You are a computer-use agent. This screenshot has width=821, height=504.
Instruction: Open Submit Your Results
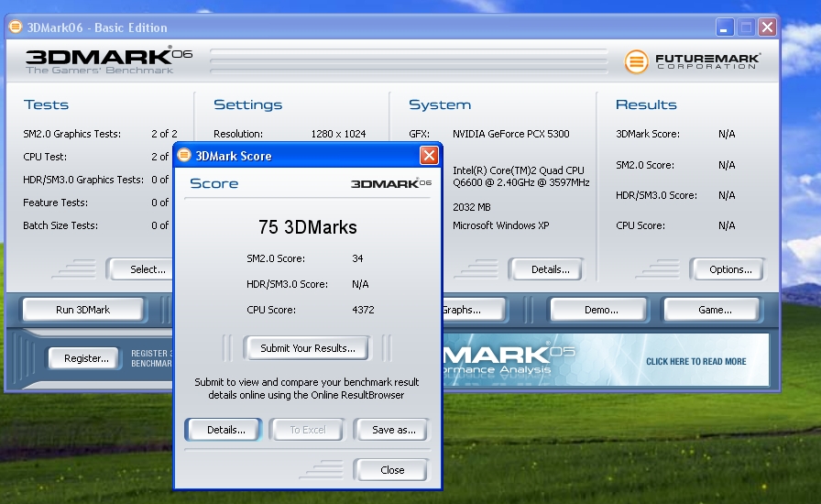click(307, 348)
